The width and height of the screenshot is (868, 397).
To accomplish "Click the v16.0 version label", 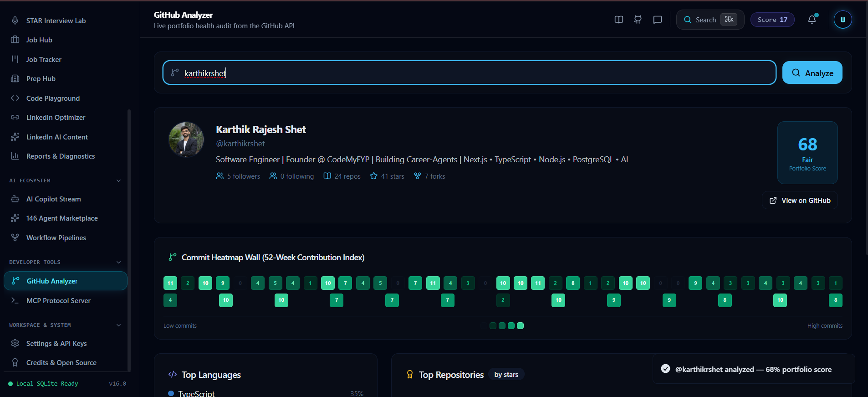I will coord(117,384).
